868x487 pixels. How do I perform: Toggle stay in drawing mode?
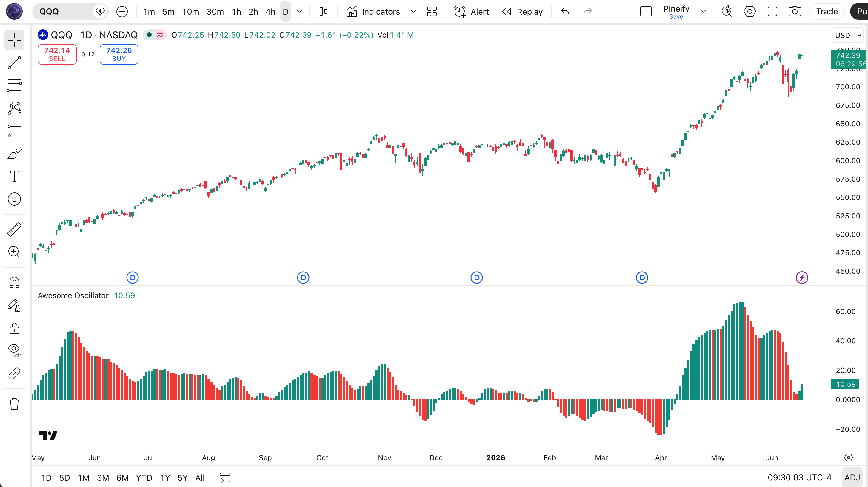14,306
